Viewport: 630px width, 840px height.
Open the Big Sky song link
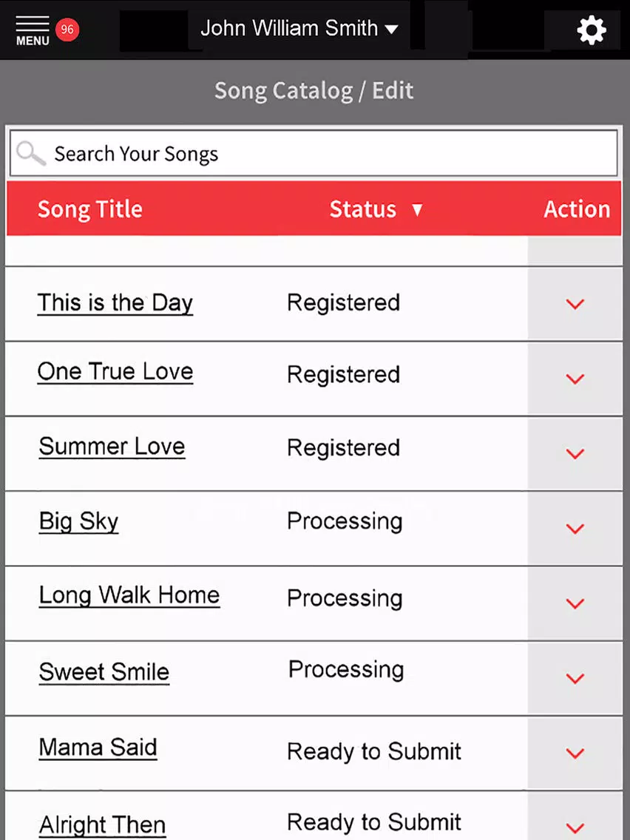[78, 522]
